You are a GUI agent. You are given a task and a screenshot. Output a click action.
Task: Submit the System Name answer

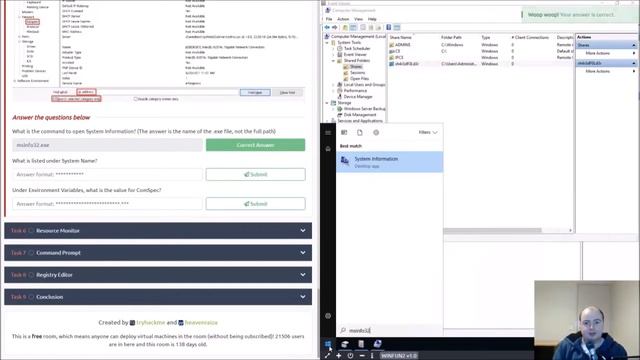[x=256, y=174]
